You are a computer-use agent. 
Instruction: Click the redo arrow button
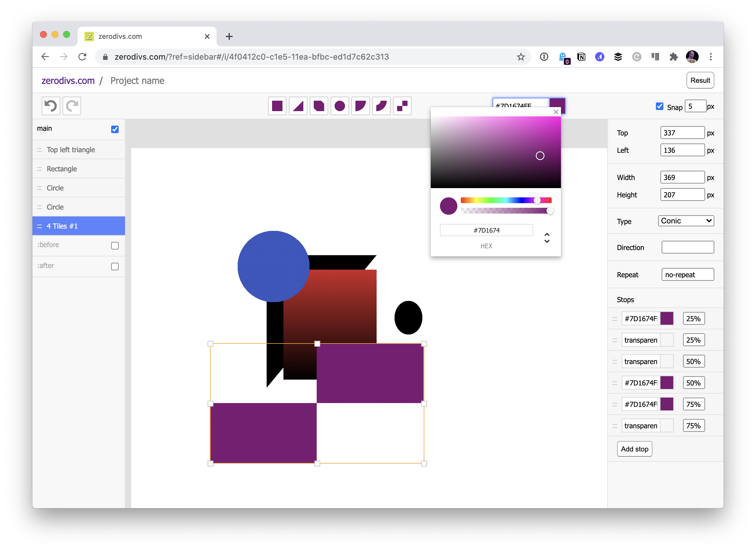[x=72, y=106]
